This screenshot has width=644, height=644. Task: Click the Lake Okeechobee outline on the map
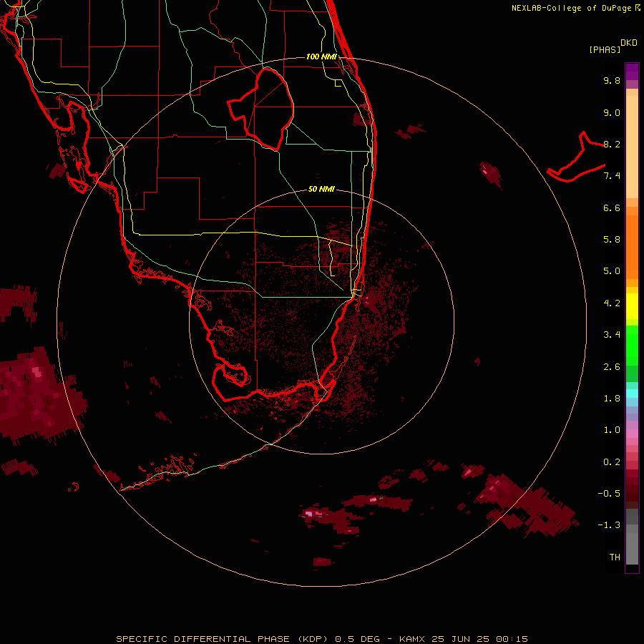pyautogui.click(x=262, y=109)
